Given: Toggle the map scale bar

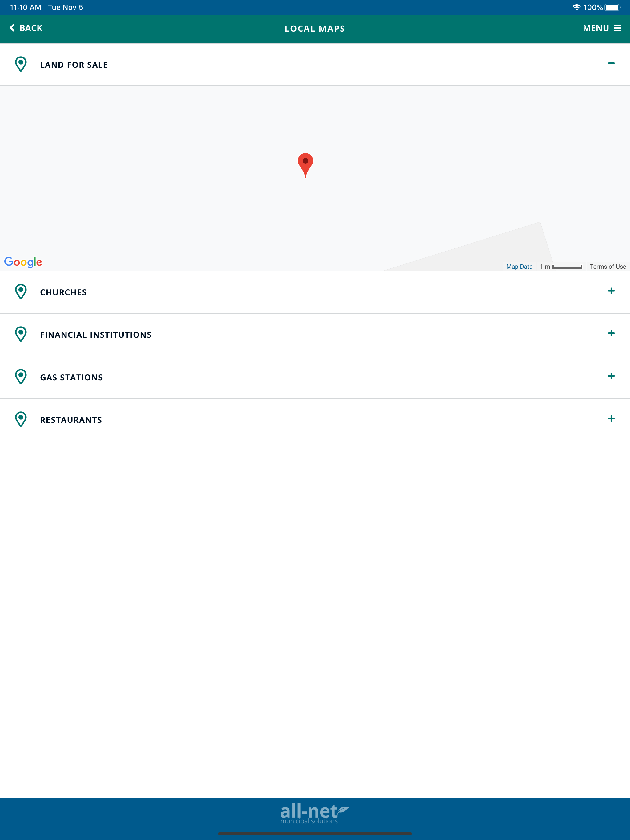Looking at the screenshot, I should [561, 267].
